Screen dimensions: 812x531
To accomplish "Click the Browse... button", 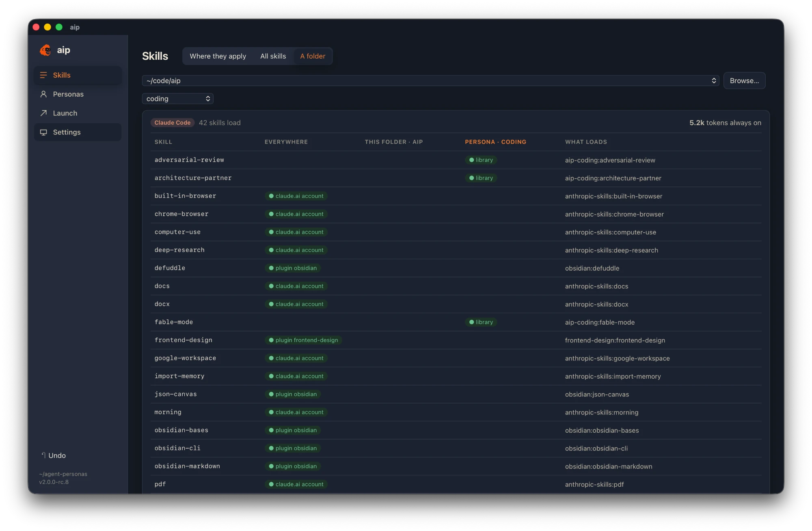I will coord(744,81).
